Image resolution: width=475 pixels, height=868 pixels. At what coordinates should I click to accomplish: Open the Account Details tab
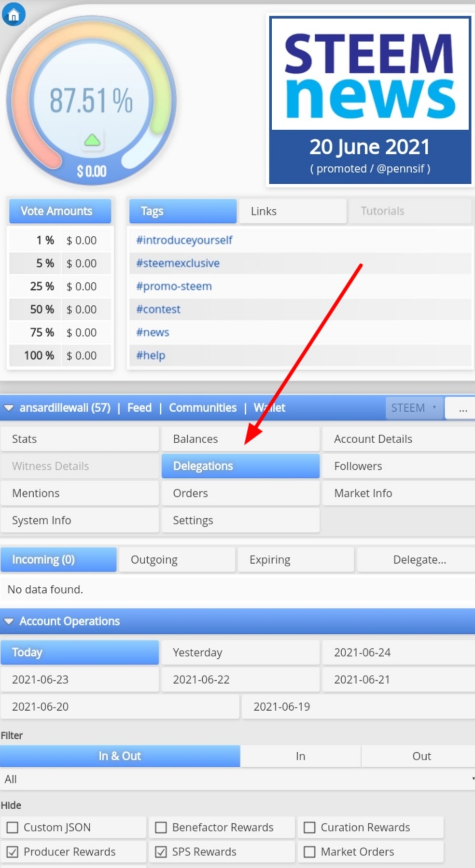tap(399, 439)
